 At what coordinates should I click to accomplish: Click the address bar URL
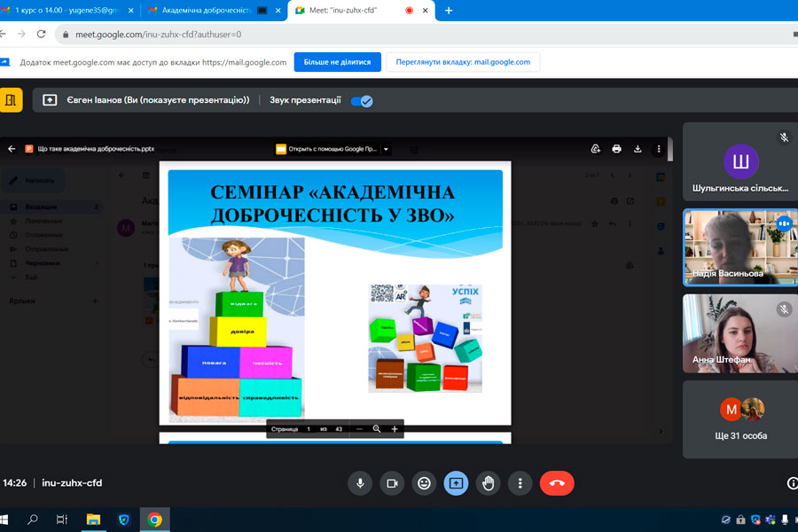click(x=159, y=35)
